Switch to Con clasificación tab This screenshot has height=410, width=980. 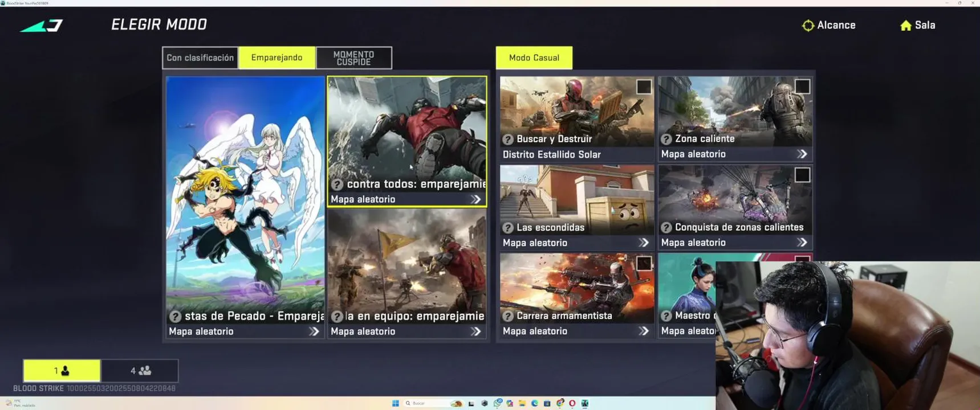pos(200,58)
